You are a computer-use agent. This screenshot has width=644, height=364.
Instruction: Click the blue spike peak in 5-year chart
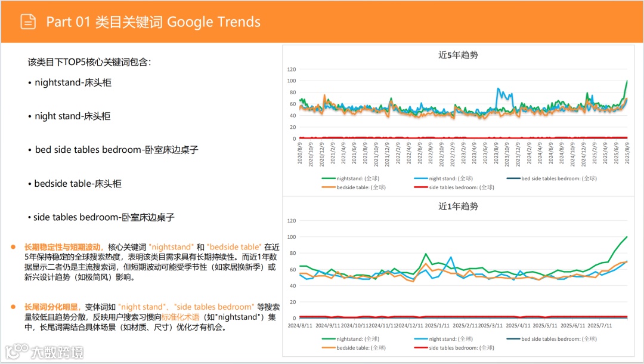coord(498,88)
